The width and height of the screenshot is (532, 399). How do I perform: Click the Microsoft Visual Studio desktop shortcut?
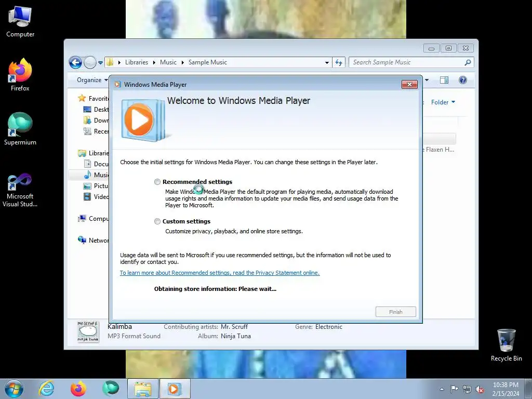point(20,190)
